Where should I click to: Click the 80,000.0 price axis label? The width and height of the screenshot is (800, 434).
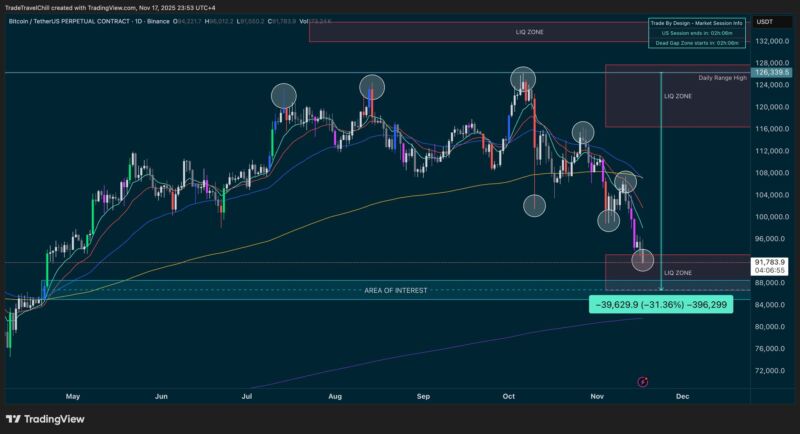pyautogui.click(x=770, y=327)
